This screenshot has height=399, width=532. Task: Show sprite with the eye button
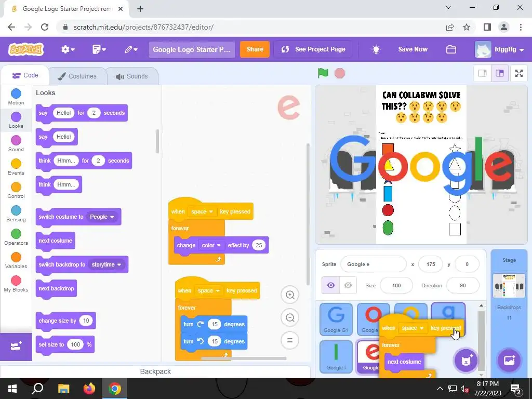[x=330, y=285]
